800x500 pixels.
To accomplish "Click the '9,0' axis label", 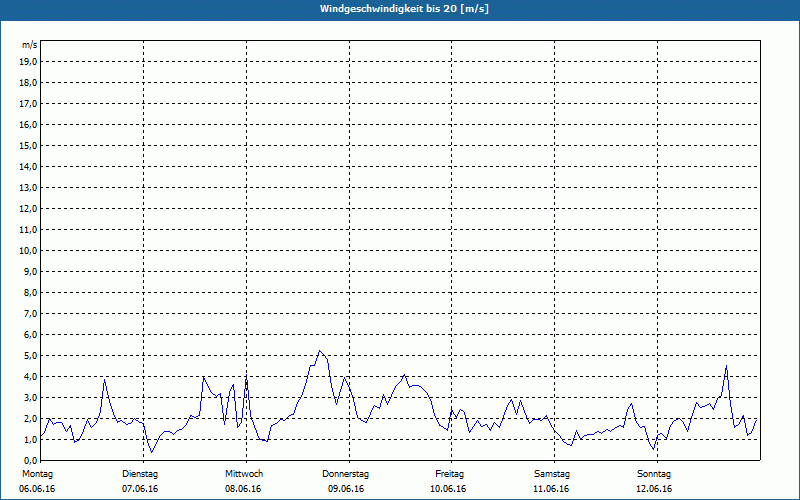I will (x=30, y=271).
